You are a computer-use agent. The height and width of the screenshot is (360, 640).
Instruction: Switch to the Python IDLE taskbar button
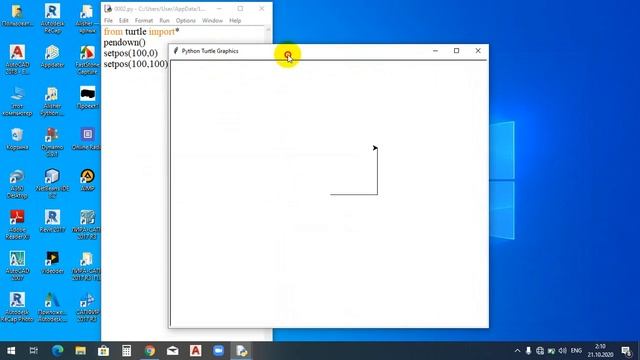click(x=242, y=351)
